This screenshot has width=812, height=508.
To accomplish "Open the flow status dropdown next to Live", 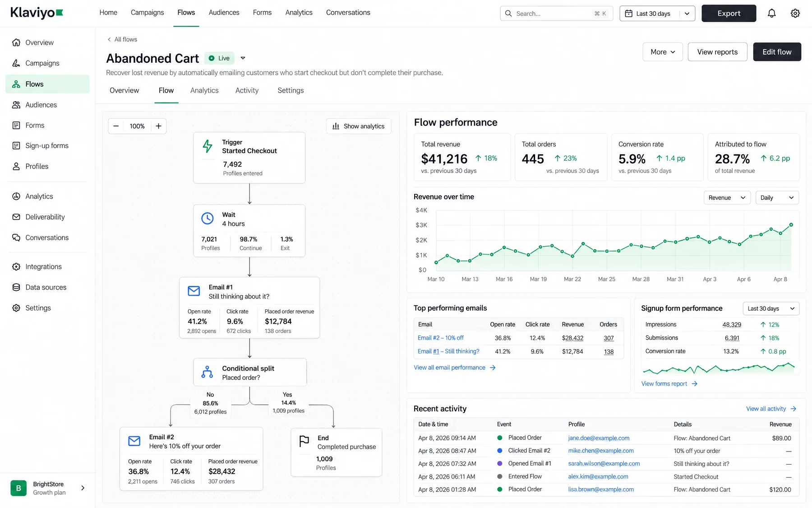I will point(243,58).
